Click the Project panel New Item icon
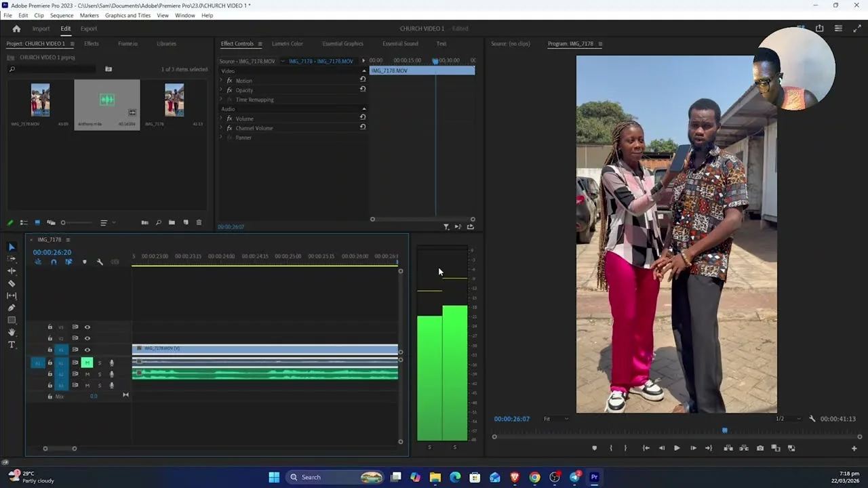The width and height of the screenshot is (868, 488). [185, 222]
